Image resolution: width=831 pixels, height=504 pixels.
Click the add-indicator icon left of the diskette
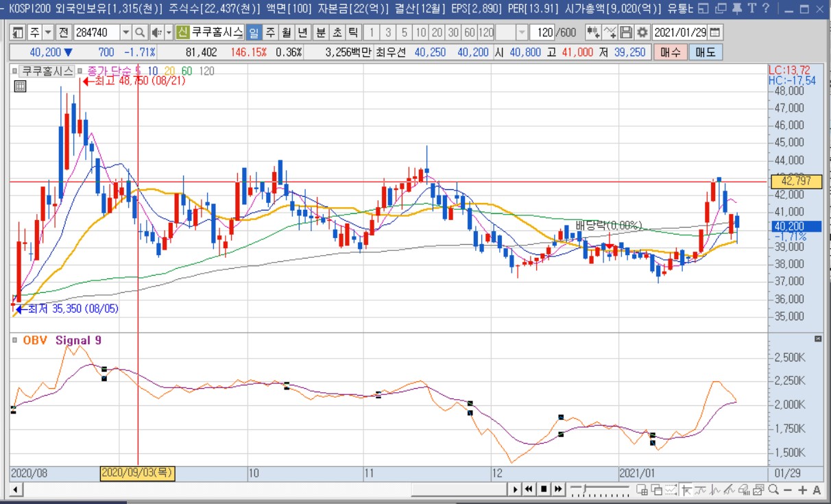(610, 33)
